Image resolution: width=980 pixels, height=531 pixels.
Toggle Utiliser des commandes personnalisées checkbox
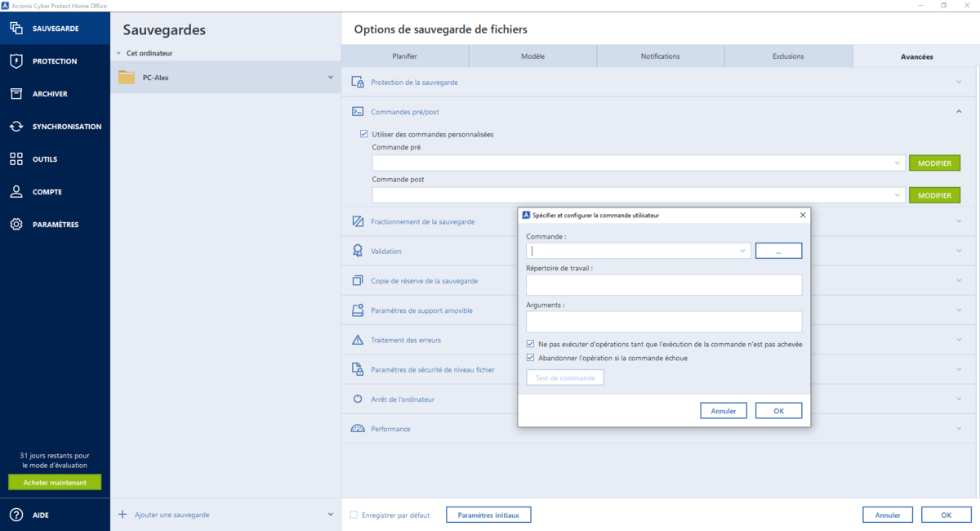coord(364,134)
